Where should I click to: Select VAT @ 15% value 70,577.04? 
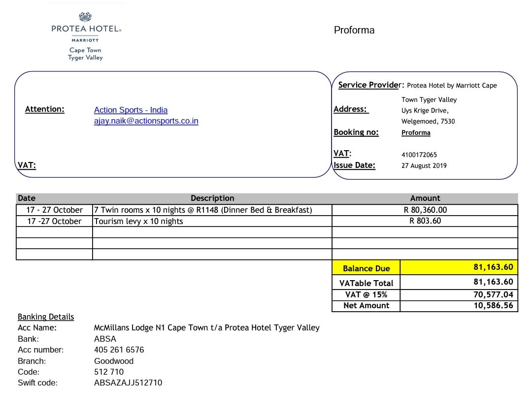click(x=493, y=294)
